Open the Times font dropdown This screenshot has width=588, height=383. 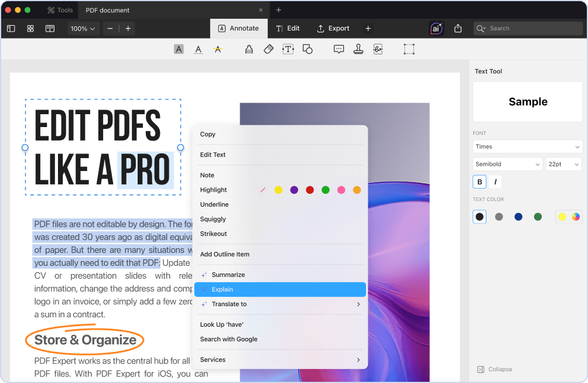pyautogui.click(x=527, y=146)
